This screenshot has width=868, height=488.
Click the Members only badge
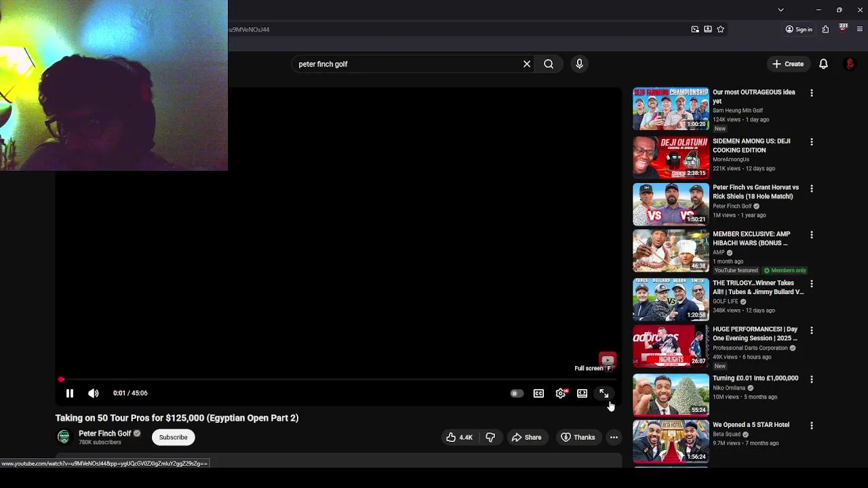[x=785, y=270]
